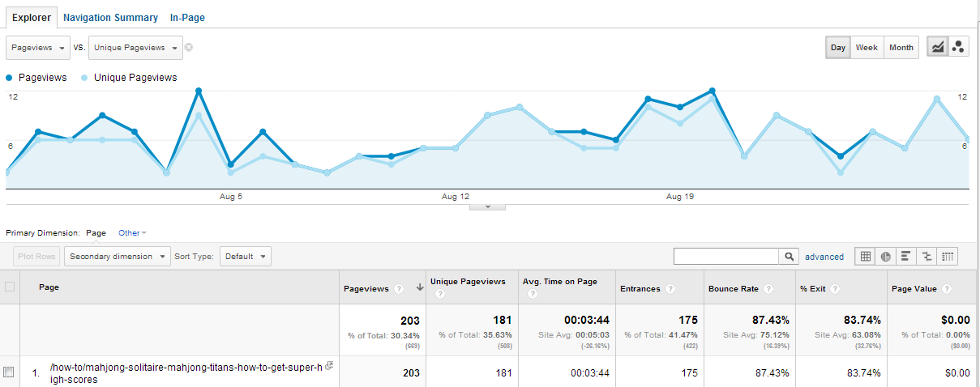Set graph interval to Day

tap(838, 47)
